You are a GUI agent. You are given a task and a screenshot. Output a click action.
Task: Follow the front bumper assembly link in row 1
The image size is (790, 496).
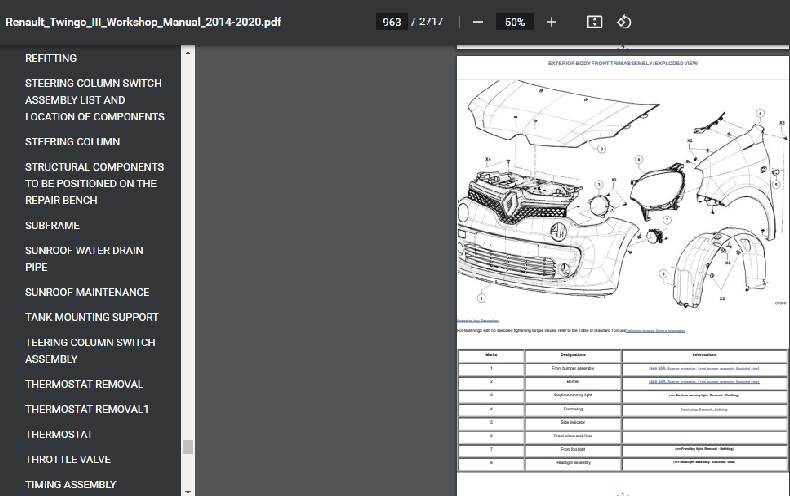(704, 369)
